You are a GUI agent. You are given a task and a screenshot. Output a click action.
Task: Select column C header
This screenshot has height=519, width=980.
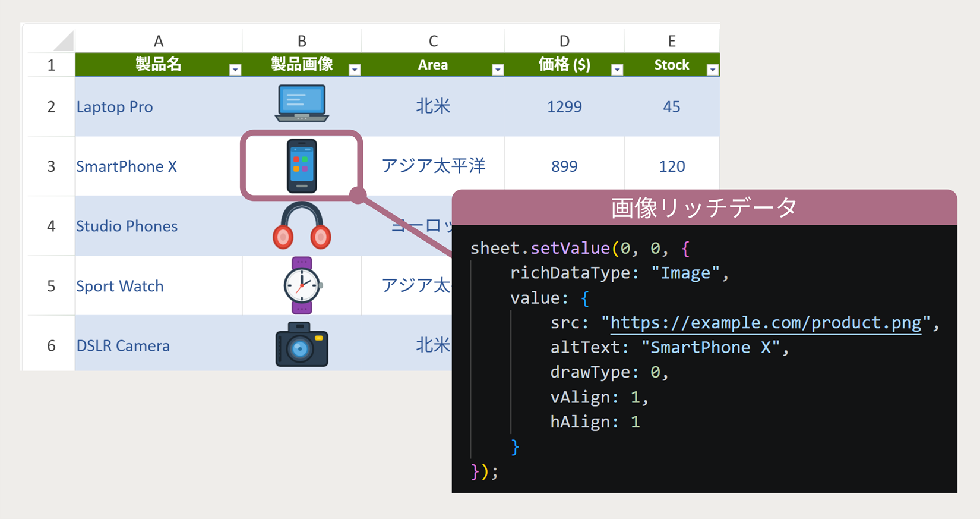tap(433, 41)
